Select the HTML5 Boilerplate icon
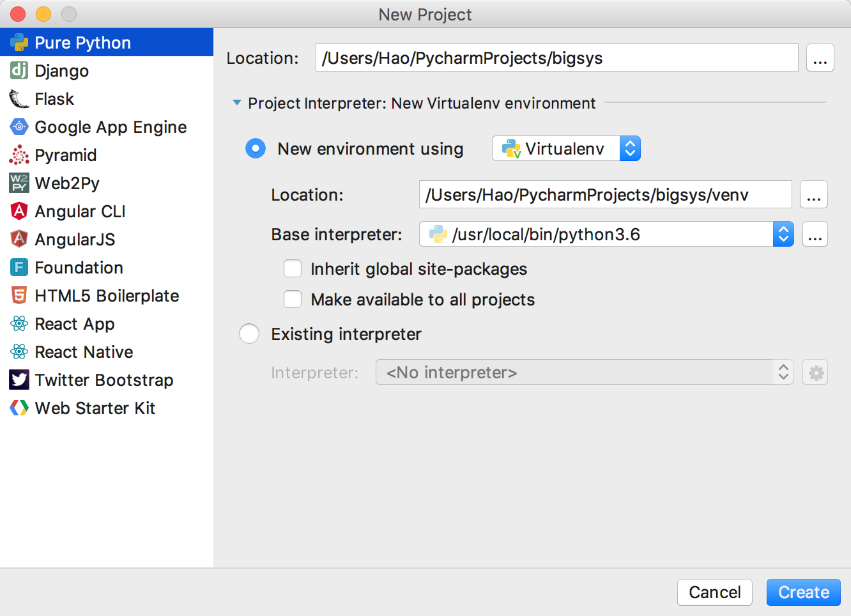 [x=19, y=296]
